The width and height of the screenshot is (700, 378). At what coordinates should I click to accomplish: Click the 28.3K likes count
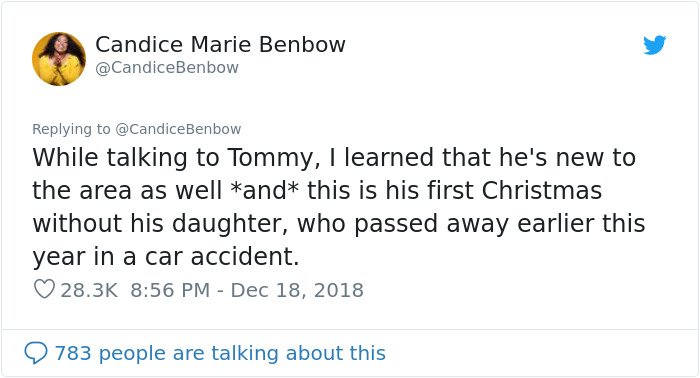(x=89, y=290)
